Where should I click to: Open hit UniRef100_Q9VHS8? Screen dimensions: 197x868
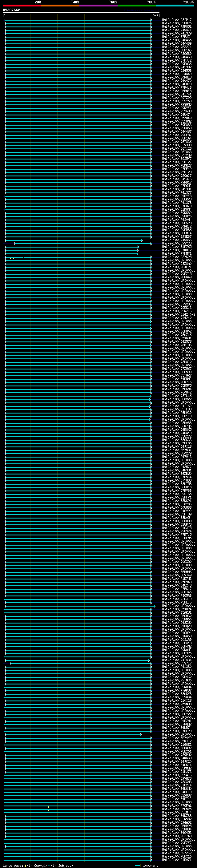tap(177, 778)
